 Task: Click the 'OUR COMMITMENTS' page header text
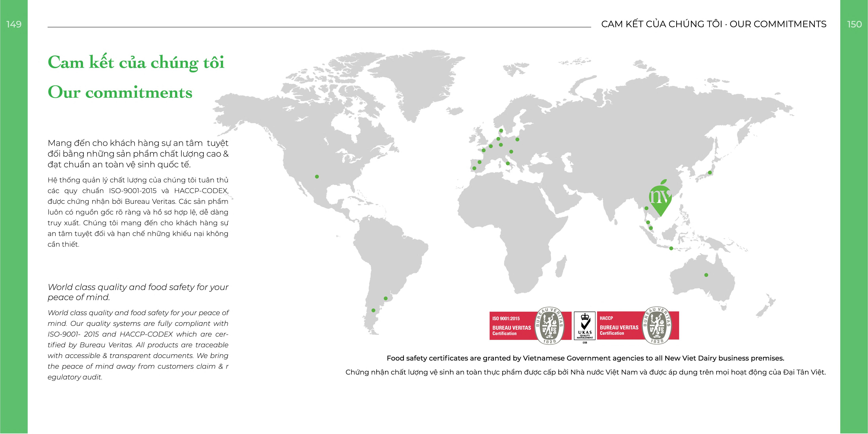point(778,24)
